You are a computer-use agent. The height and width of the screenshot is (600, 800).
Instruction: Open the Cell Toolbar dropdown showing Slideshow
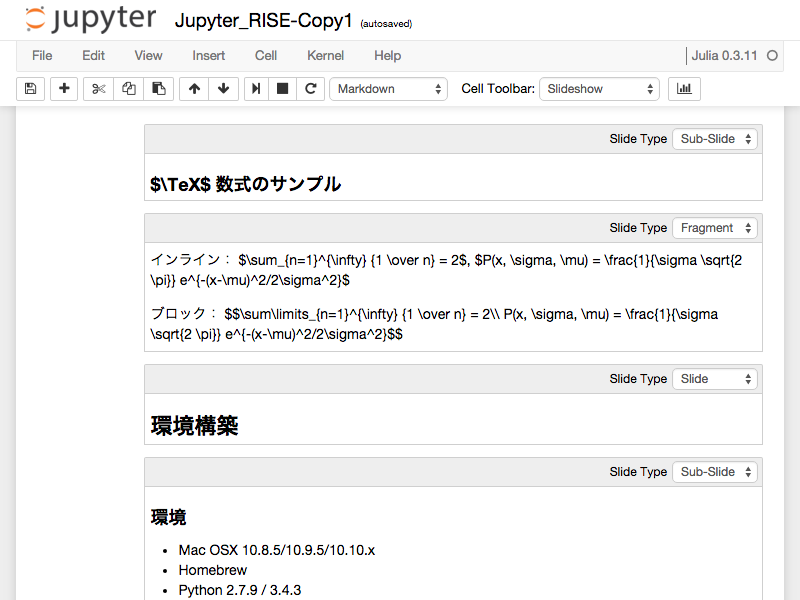click(x=599, y=89)
